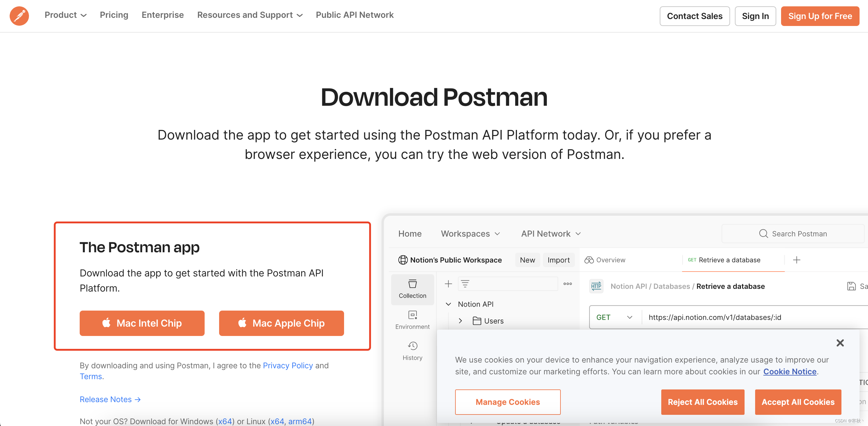The width and height of the screenshot is (868, 426).
Task: Close the cookie banner with X
Action: click(x=840, y=343)
